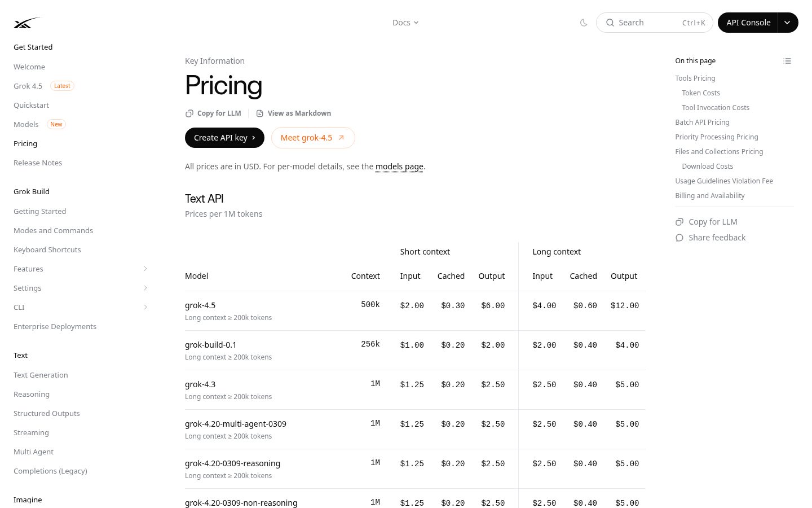Click the 256k context value

tap(370, 344)
